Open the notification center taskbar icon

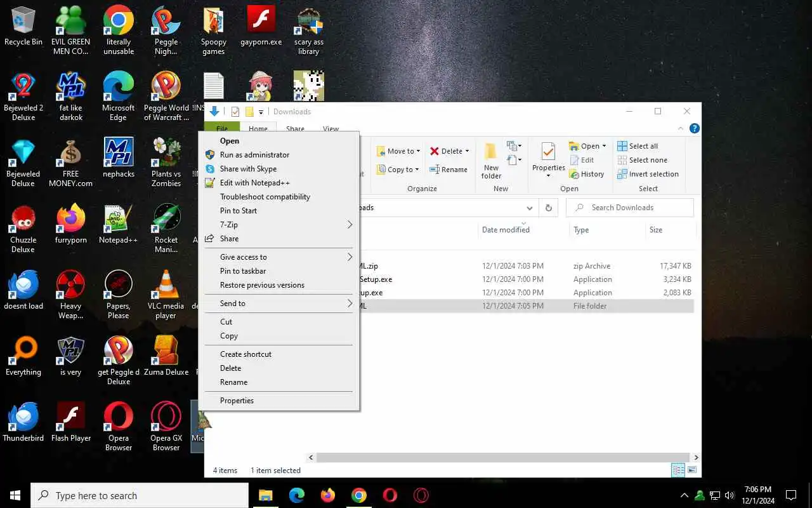point(791,495)
